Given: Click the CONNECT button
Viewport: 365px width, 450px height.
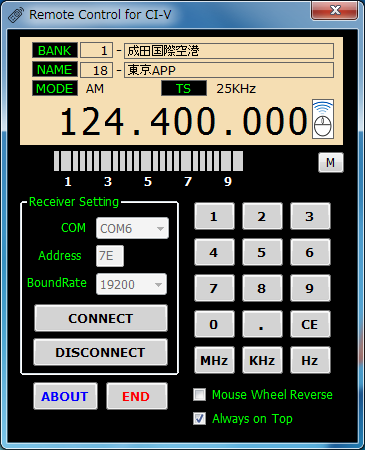Looking at the screenshot, I should coord(101,318).
